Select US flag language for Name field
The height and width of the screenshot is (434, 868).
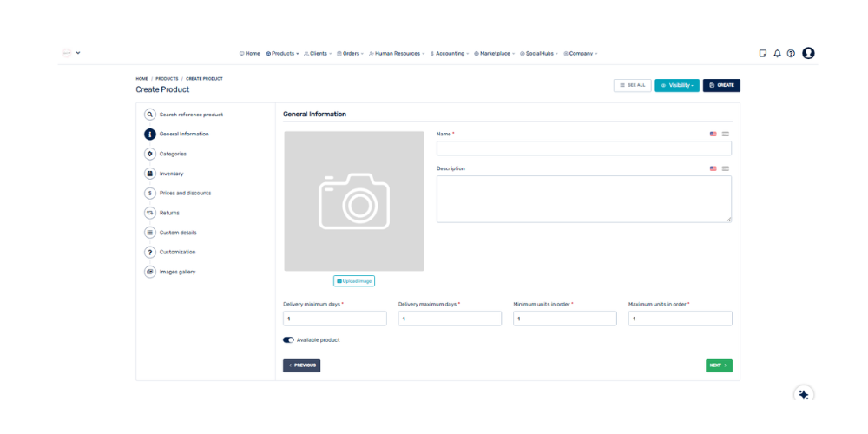coord(713,134)
